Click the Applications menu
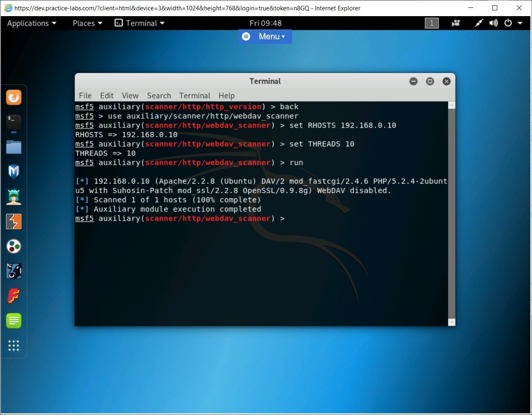The image size is (532, 415). [29, 23]
